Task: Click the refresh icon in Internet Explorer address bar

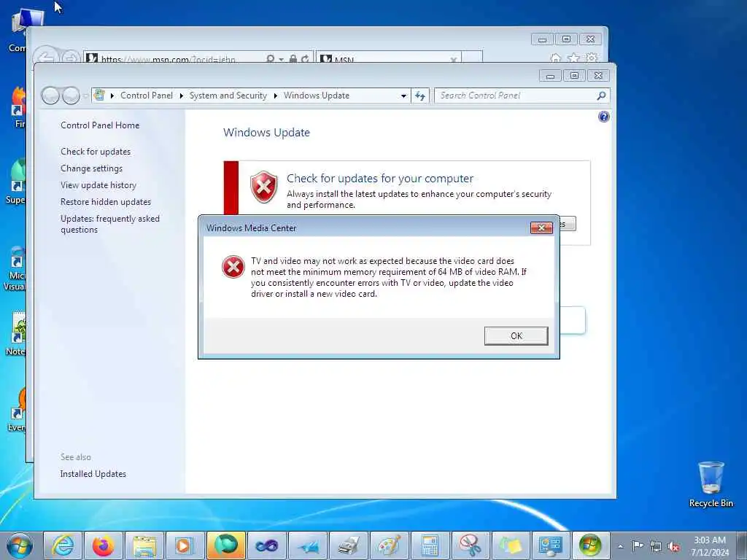Action: click(x=305, y=58)
